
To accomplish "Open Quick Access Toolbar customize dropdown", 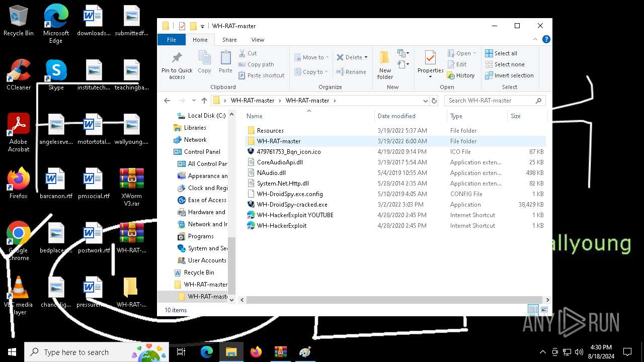I will 202,26.
